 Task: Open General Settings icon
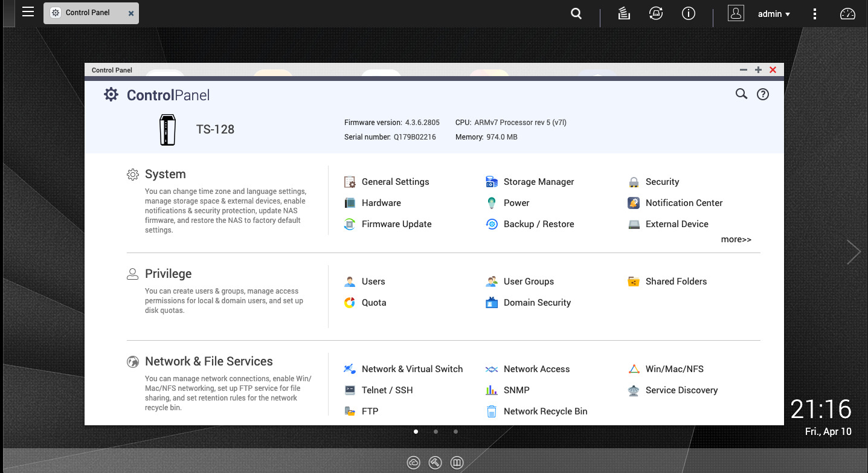(x=350, y=182)
